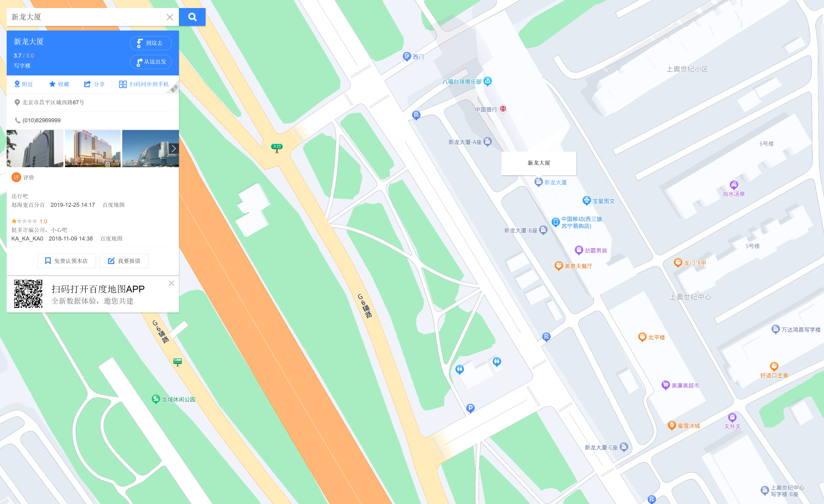
Task: Save place with 收藏 star
Action: click(x=59, y=84)
